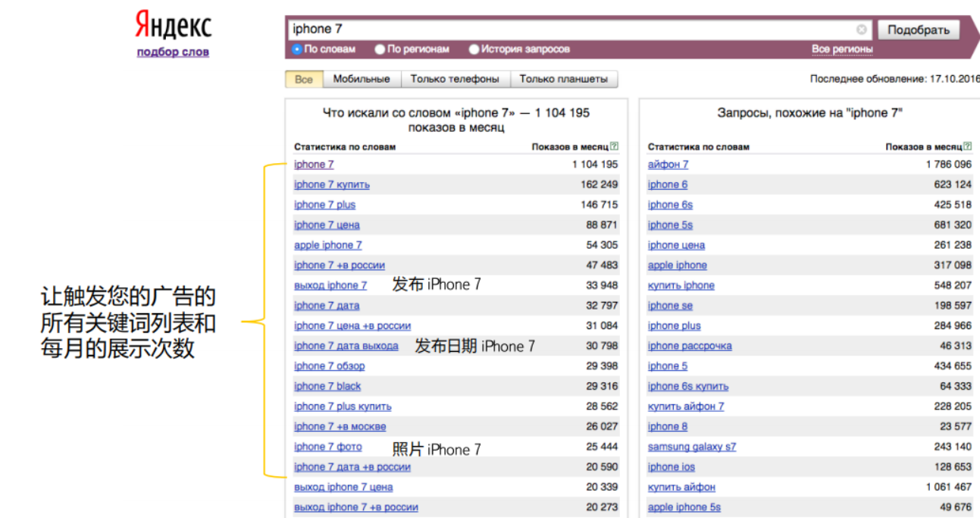Screen dimensions: 980x518
Task: Open the 'iphone 7 цена' keyword link
Action: pyautogui.click(x=327, y=225)
